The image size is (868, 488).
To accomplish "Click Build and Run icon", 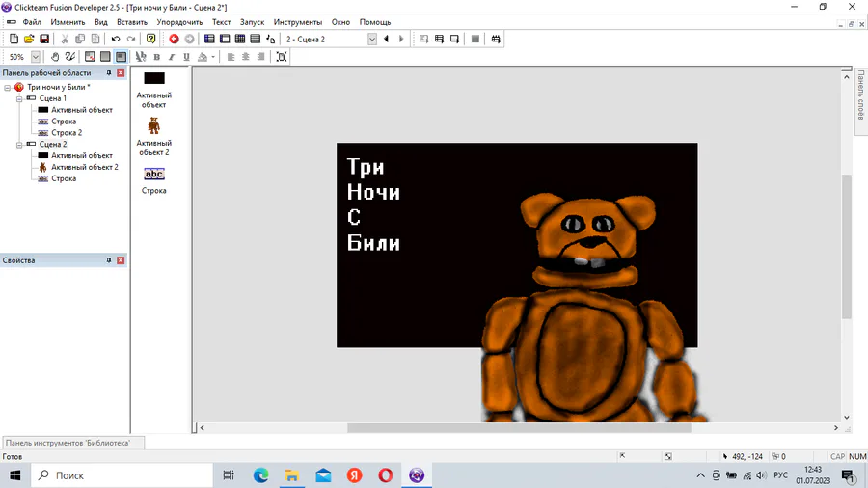I will (496, 39).
